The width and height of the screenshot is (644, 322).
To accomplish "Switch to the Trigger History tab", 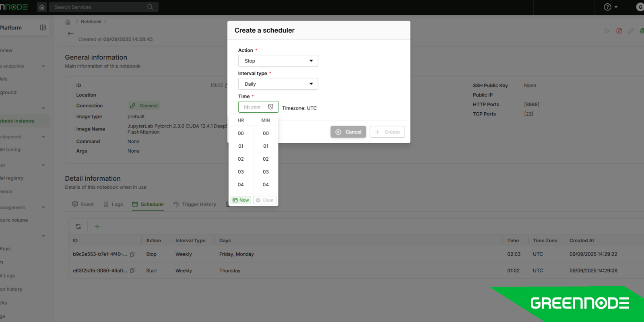I will coord(195,204).
